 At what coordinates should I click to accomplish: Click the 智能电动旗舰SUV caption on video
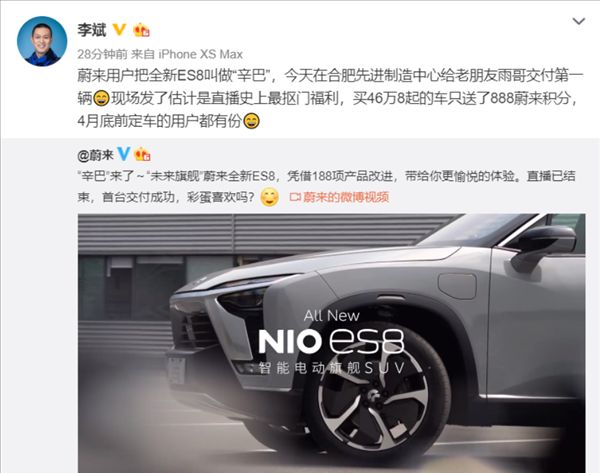coord(331,368)
